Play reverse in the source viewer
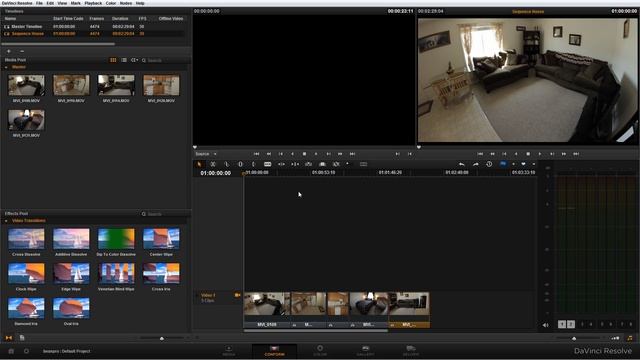This screenshot has height=360, width=640. 292,154
